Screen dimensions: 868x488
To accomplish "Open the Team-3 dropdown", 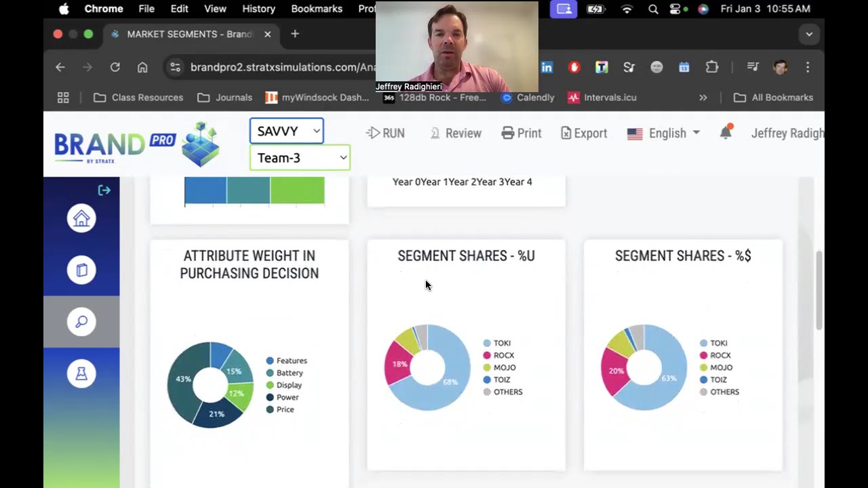I will click(x=300, y=158).
